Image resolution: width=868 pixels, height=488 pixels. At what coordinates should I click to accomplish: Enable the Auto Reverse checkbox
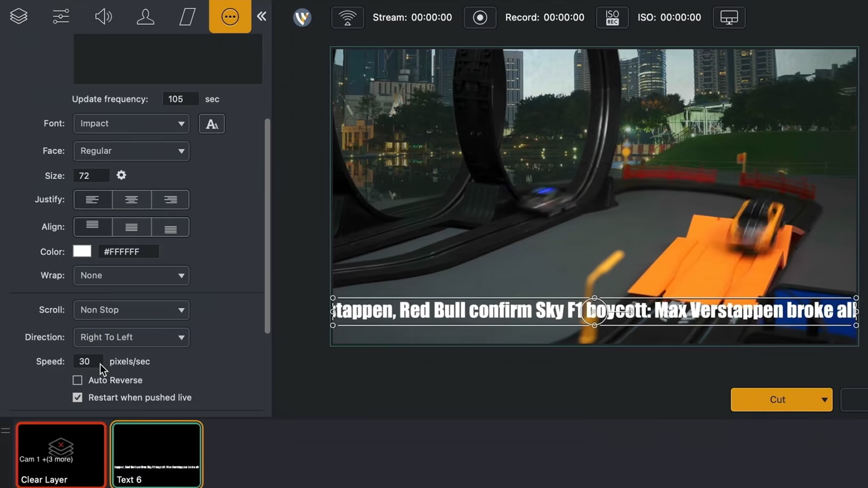coord(77,380)
